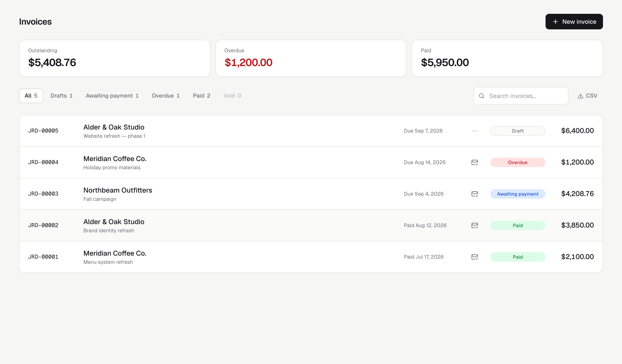Select the All tab
This screenshot has height=364, width=622.
click(x=31, y=96)
